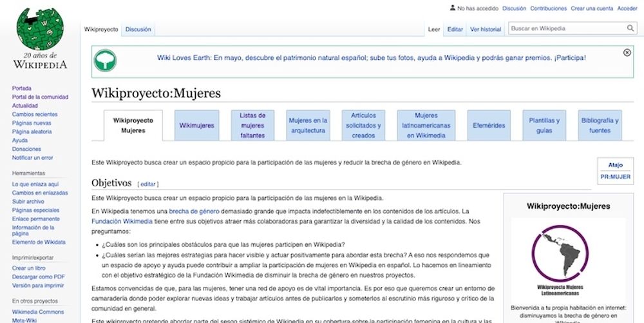Viewport: 644px width, 323px height.
Task: Click the green tree Wiki Loves Earth icon
Action: point(105,61)
